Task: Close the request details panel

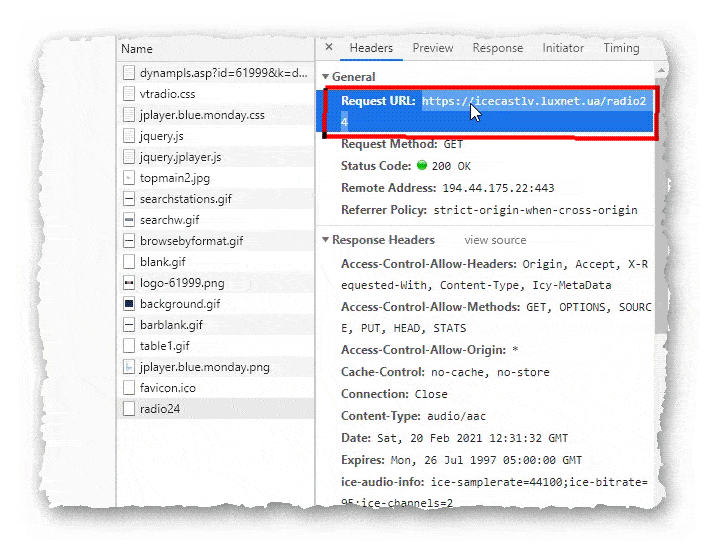Action: tap(329, 48)
